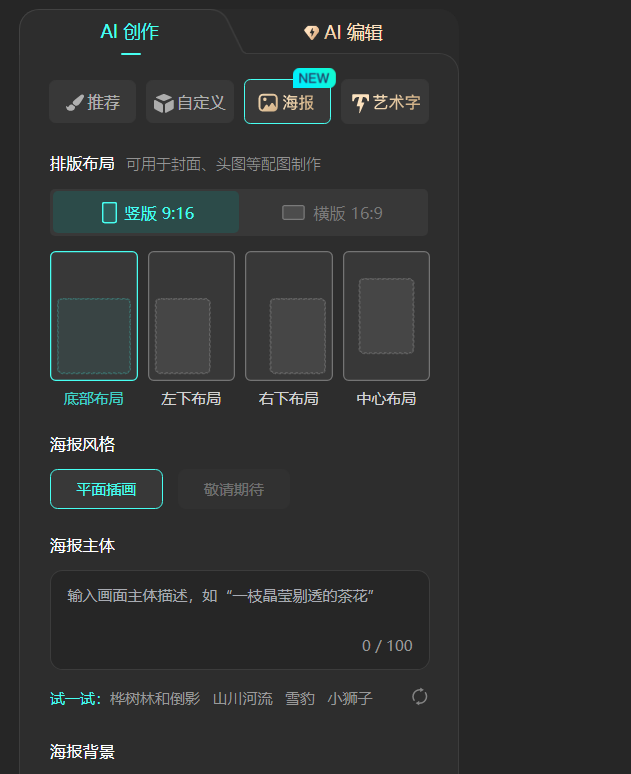Screen dimensions: 631x774
Task: Select the 艺术字 art text mode
Action: click(385, 102)
